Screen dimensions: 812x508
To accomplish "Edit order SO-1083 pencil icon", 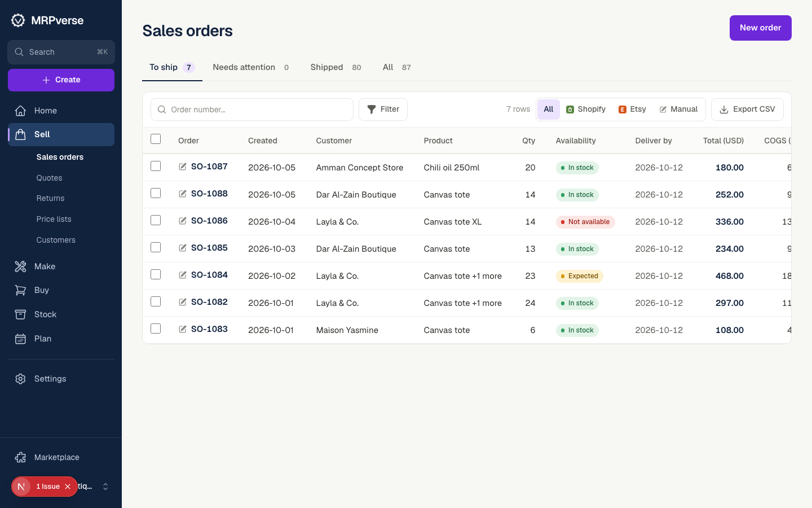I will tap(183, 329).
